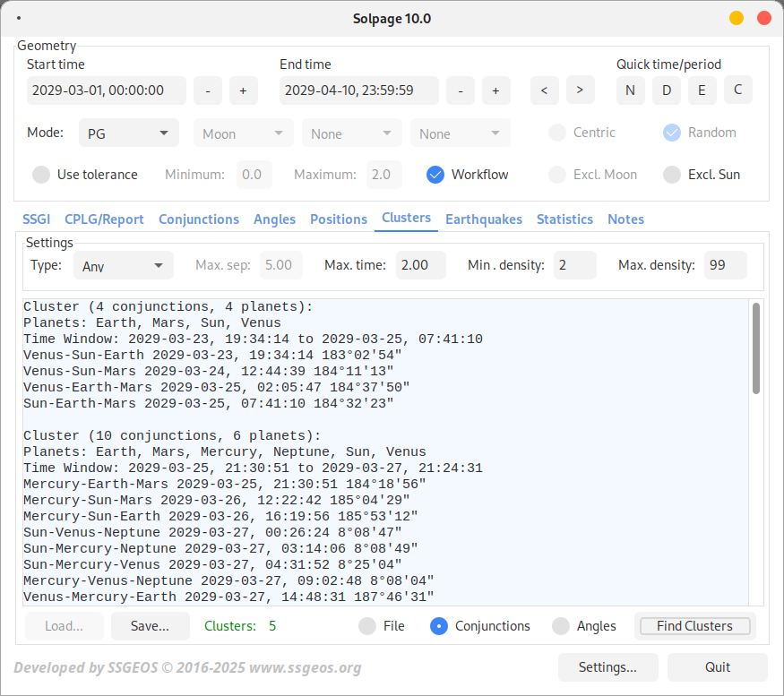This screenshot has height=696, width=784.
Task: Open the Mode dropdown showing PG
Action: [128, 133]
